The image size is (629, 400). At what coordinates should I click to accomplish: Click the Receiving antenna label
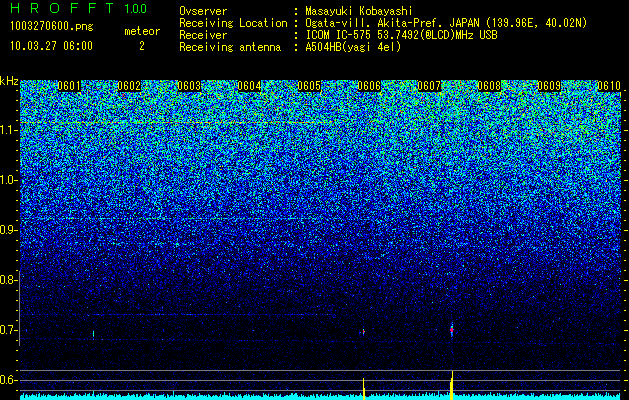coord(230,47)
